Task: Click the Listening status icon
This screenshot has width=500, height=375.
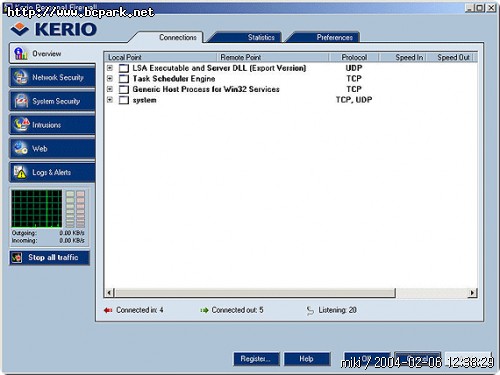Action: pyautogui.click(x=310, y=311)
